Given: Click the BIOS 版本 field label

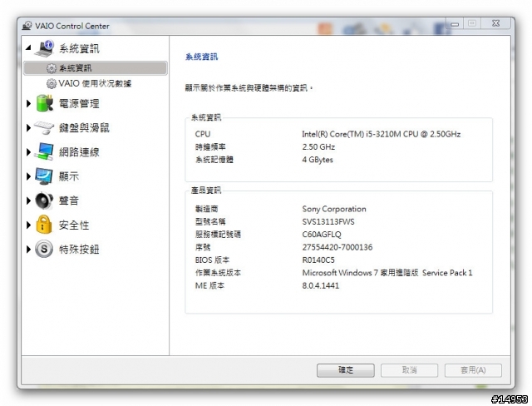Looking at the screenshot, I should [x=212, y=260].
